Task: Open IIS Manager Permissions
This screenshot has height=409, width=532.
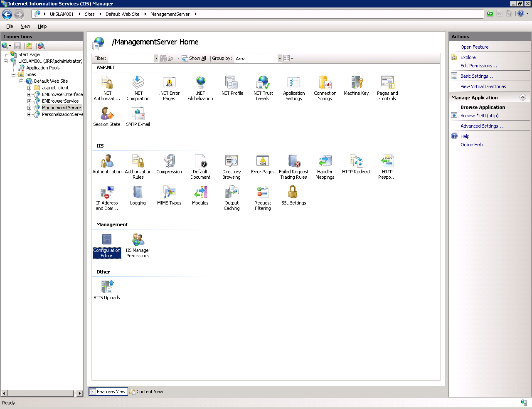Action: coord(138,245)
